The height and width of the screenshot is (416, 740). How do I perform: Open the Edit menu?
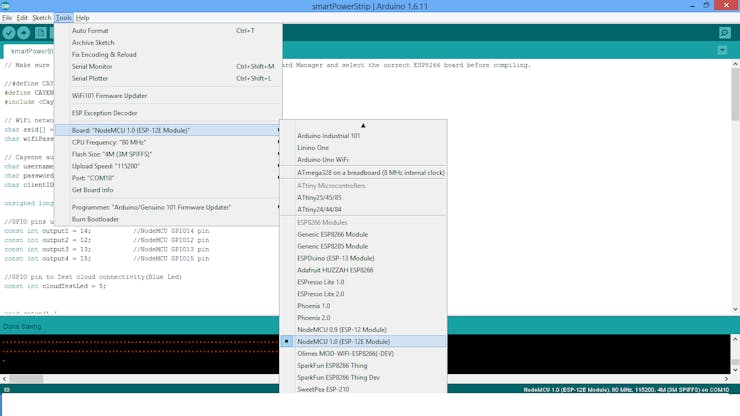click(22, 18)
